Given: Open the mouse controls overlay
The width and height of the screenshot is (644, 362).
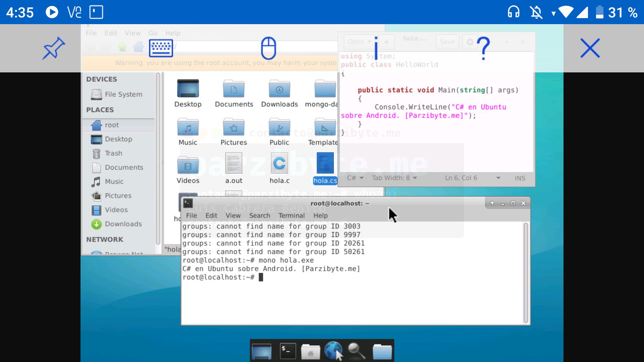Looking at the screenshot, I should point(268,48).
